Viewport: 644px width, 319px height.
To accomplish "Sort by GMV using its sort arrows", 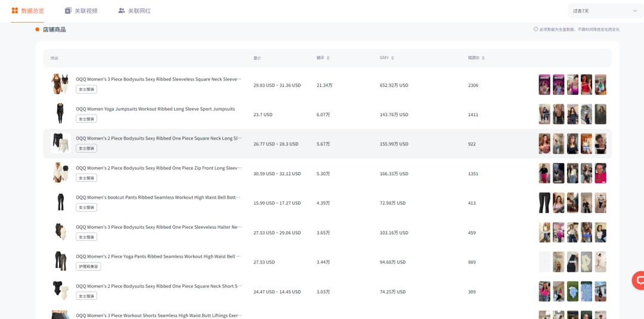I will pyautogui.click(x=392, y=58).
